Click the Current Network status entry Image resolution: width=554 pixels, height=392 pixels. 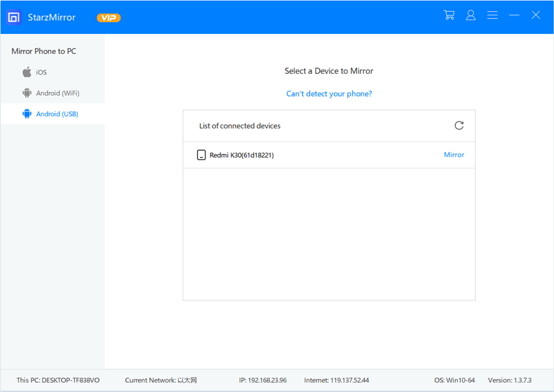(x=161, y=380)
